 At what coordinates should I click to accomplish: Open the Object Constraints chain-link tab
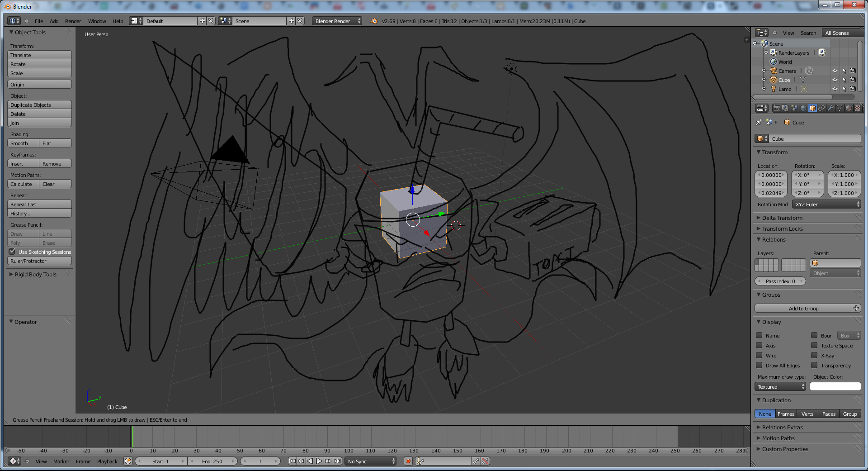[x=821, y=108]
